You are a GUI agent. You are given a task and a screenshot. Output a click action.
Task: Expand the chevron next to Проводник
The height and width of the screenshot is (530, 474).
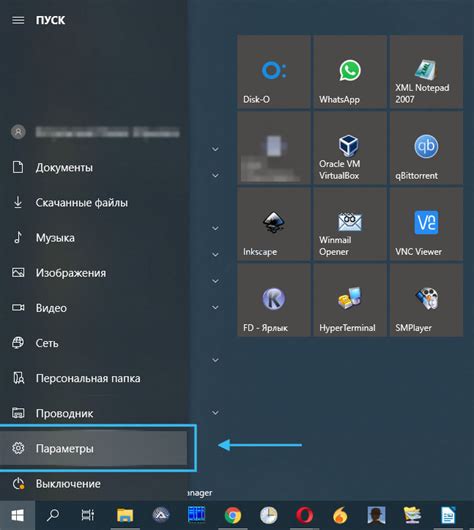215,413
